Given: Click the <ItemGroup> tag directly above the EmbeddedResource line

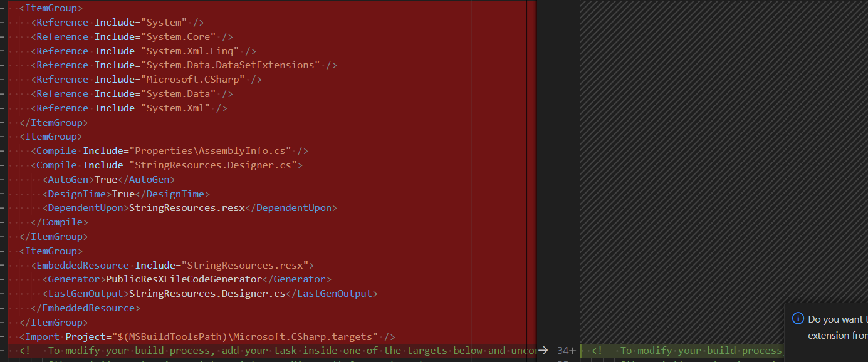Looking at the screenshot, I should (51, 251).
